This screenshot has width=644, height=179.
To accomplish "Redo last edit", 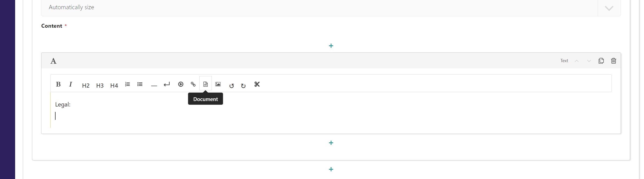I will point(243,86).
